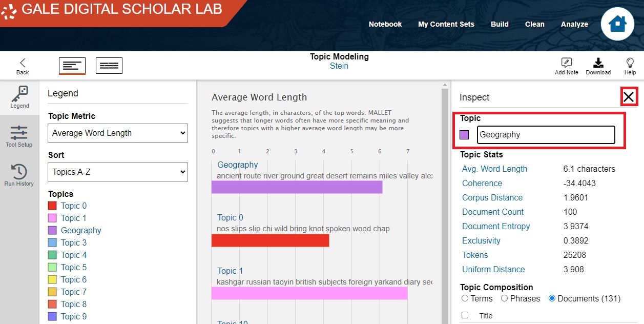Open the Tool Setup panel
This screenshot has height=324, width=644.
(19, 136)
